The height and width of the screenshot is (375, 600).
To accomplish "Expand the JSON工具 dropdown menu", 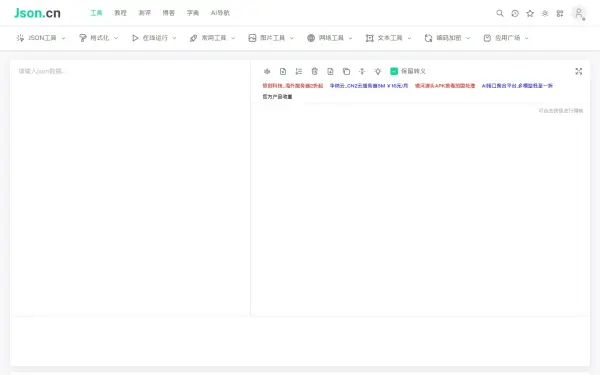I will (41, 38).
